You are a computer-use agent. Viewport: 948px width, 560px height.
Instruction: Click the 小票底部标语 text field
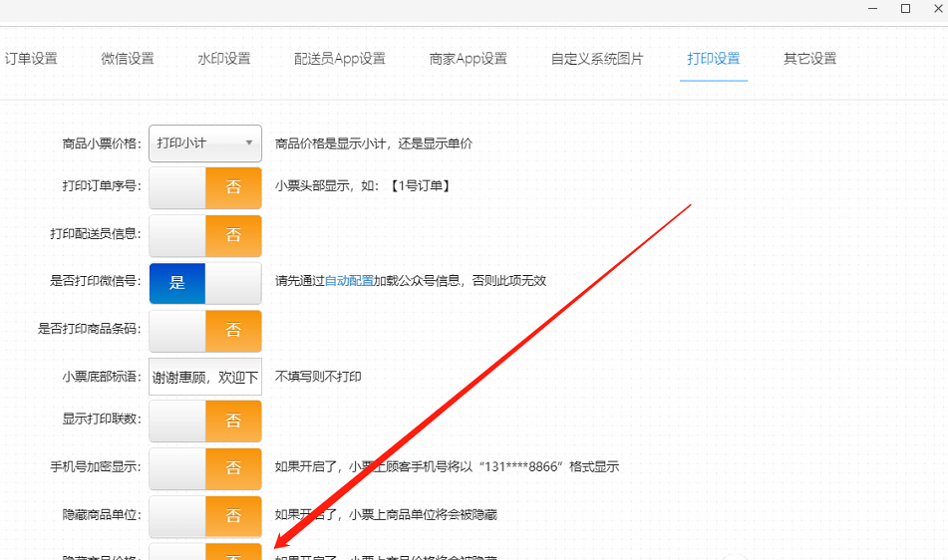tap(205, 378)
